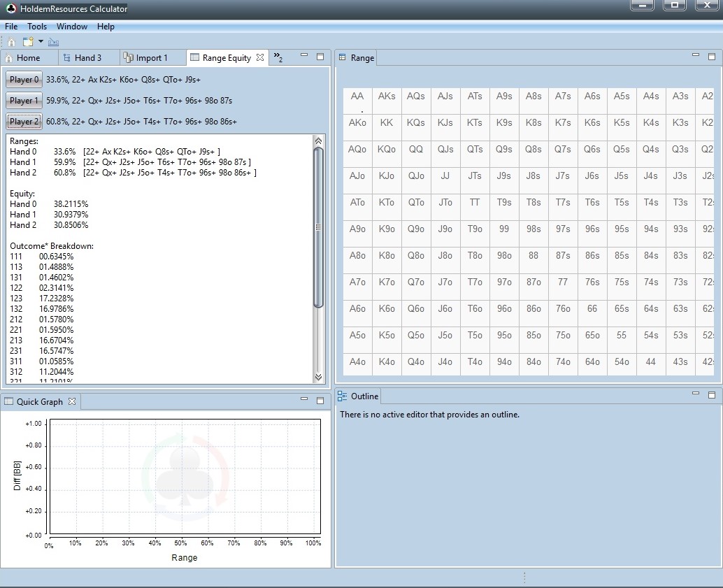The width and height of the screenshot is (723, 588).
Task: Select the KK hand cell
Action: [x=387, y=127]
